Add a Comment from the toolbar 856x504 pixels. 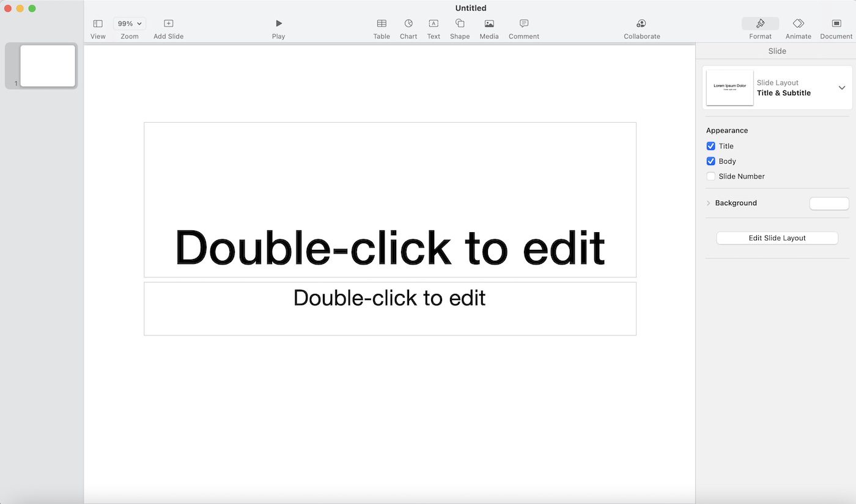pyautogui.click(x=524, y=24)
